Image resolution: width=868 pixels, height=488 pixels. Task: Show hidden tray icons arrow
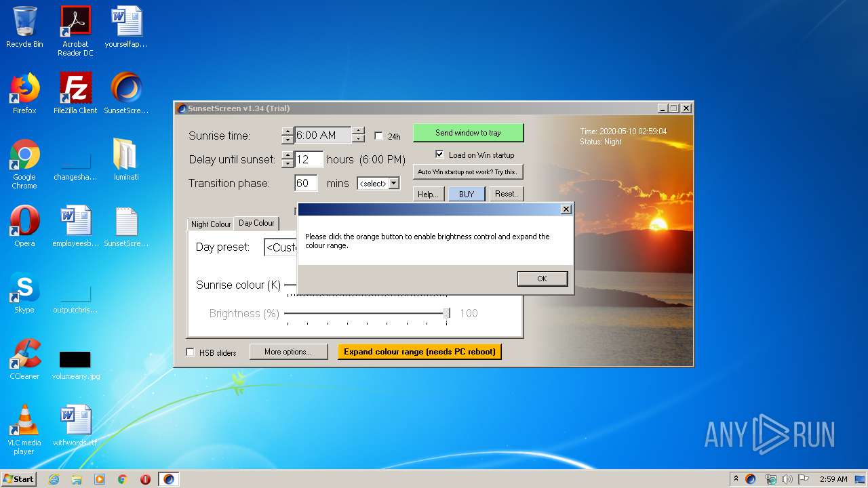point(736,479)
